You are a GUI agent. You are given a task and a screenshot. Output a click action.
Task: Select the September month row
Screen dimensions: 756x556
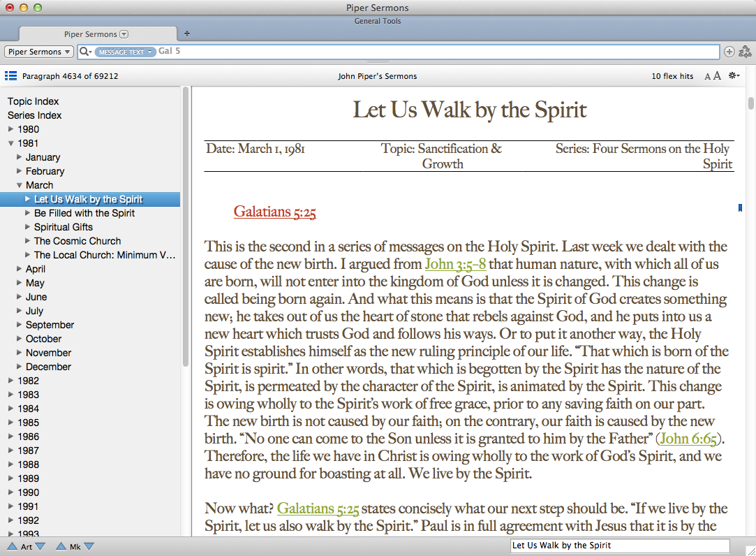coord(90,325)
